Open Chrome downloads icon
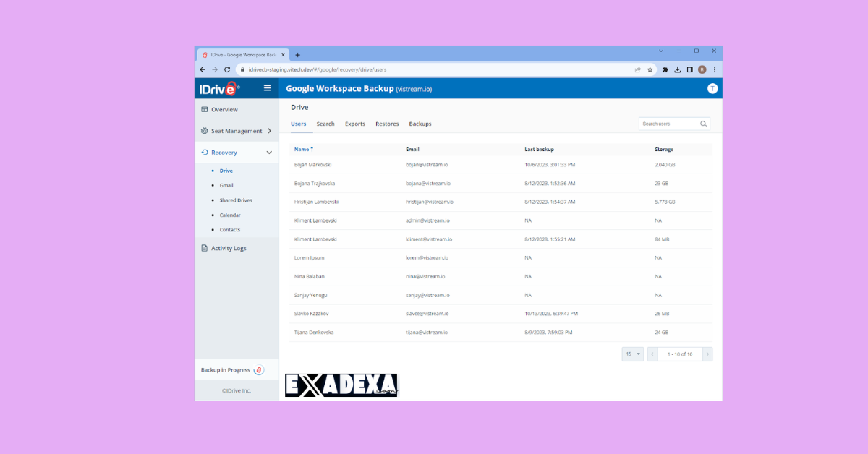This screenshot has height=454, width=868. [678, 69]
